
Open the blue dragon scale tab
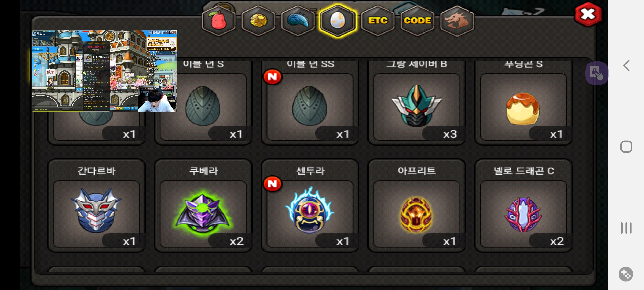[298, 21]
